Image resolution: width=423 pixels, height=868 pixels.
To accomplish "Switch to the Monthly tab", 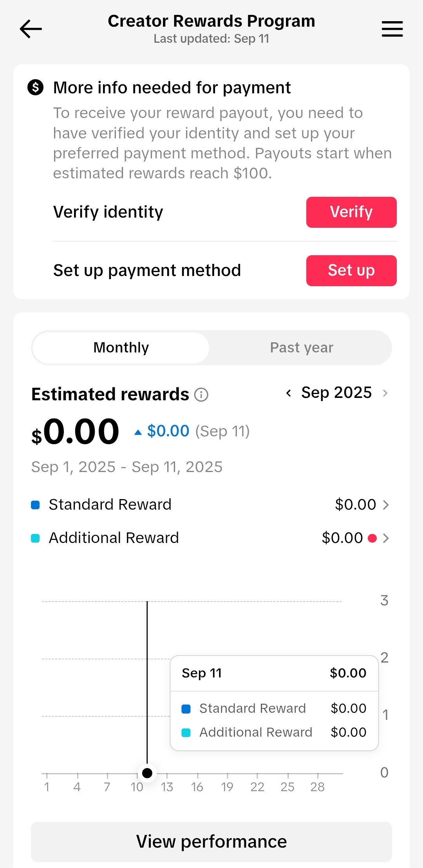I will [121, 348].
